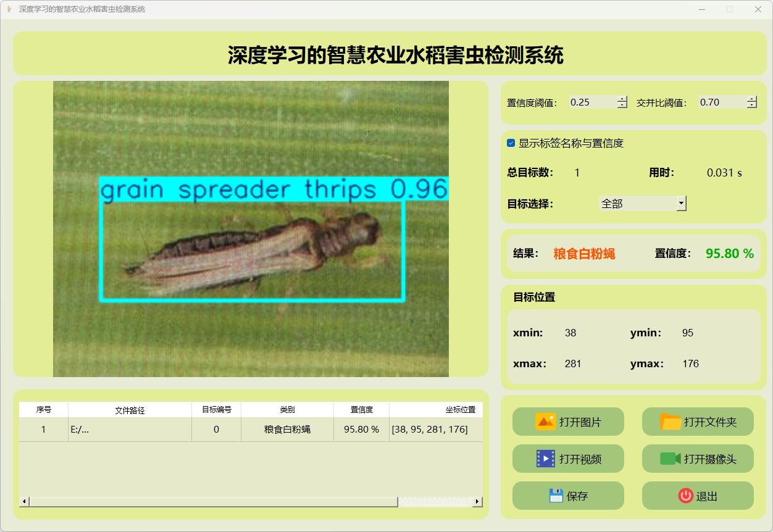Select table cell 粮食白粉蝇 under 类别
Viewport: 773px width, 532px height.
click(x=287, y=430)
